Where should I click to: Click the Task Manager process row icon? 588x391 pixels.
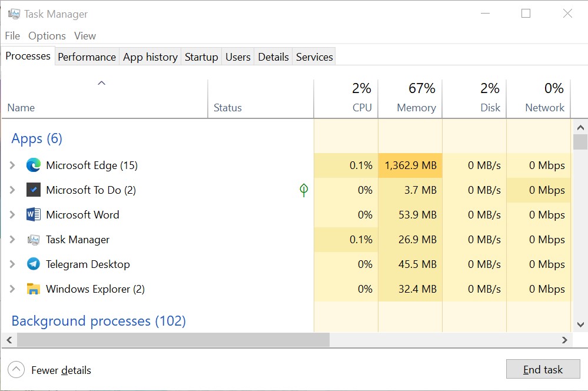coord(34,240)
